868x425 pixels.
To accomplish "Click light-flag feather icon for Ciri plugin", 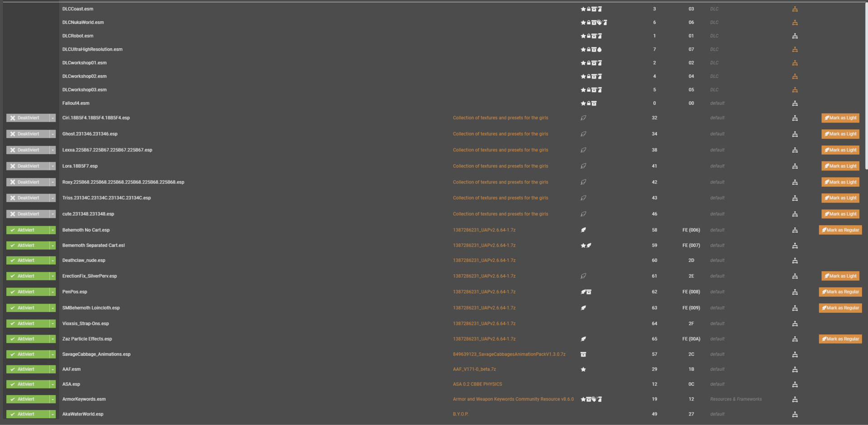I will coord(583,118).
